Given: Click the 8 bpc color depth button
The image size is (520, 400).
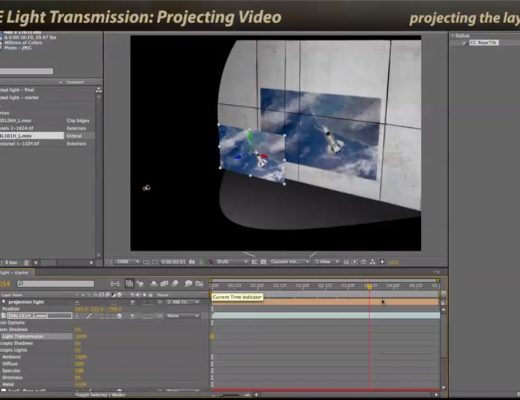Looking at the screenshot, I should [x=11, y=263].
